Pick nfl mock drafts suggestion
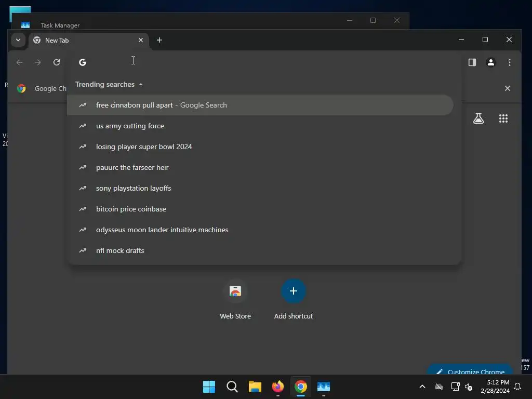This screenshot has height=399, width=532. tap(260, 250)
